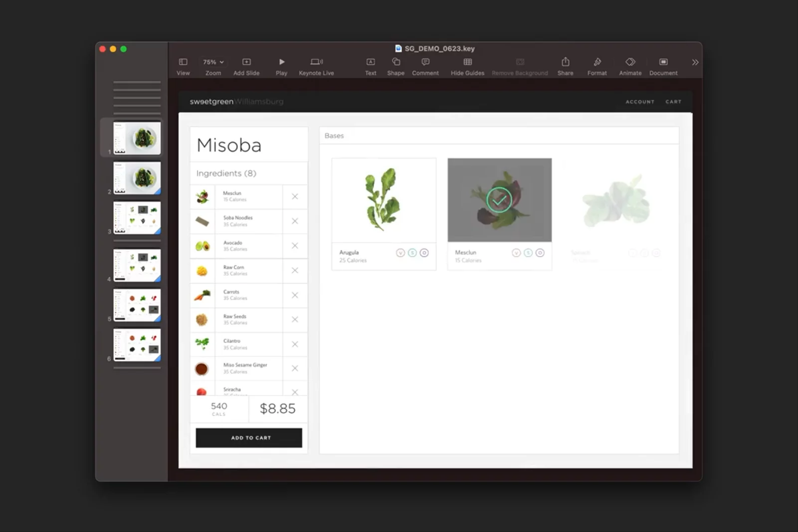
Task: Remove Raw Seeds from the ingredients list
Action: (x=295, y=320)
